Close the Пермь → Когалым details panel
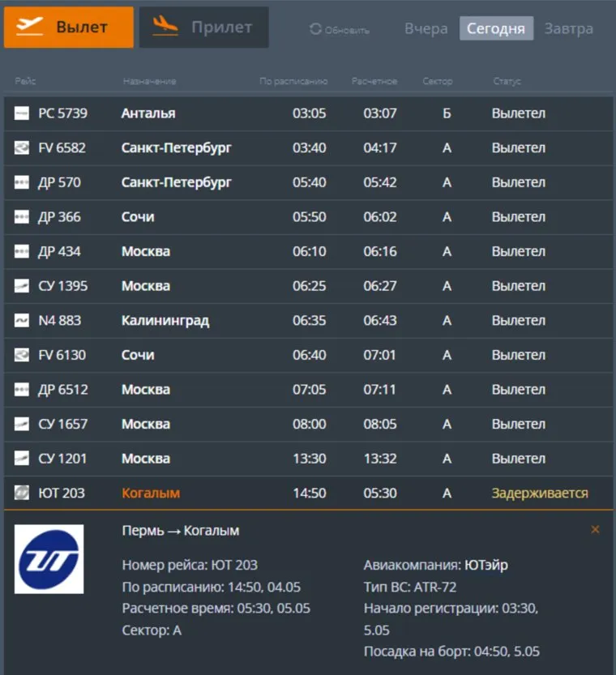The width and height of the screenshot is (616, 675). point(595,530)
